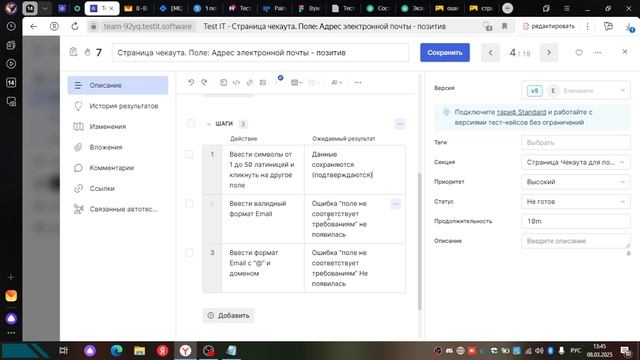Edit the Продолжительность field 10m
The height and width of the screenshot is (360, 640).
(x=576, y=221)
